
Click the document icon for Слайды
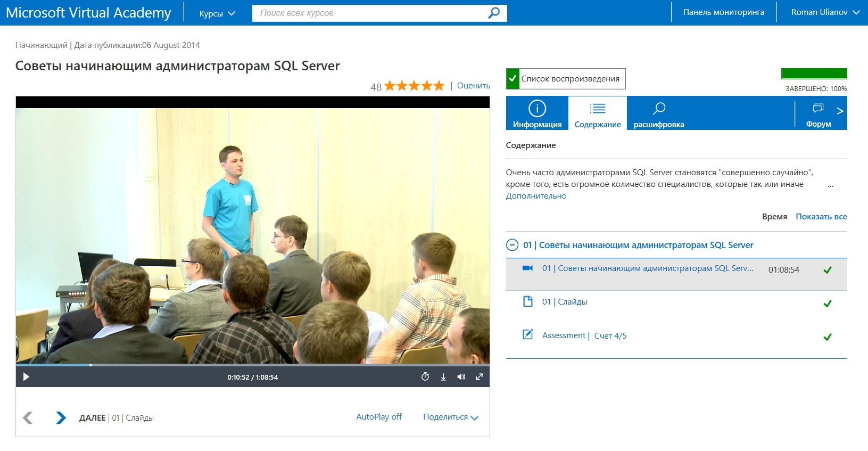click(527, 301)
